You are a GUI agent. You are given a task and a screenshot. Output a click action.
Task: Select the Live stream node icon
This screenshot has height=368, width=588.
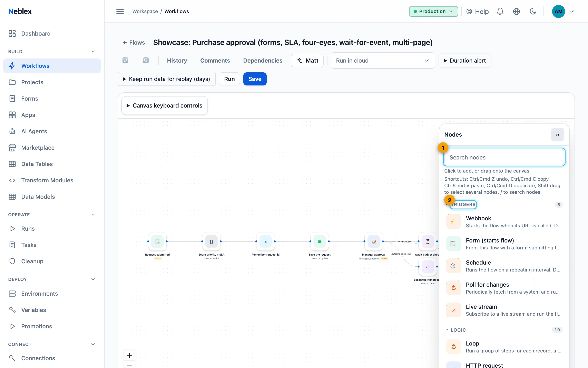point(453,310)
